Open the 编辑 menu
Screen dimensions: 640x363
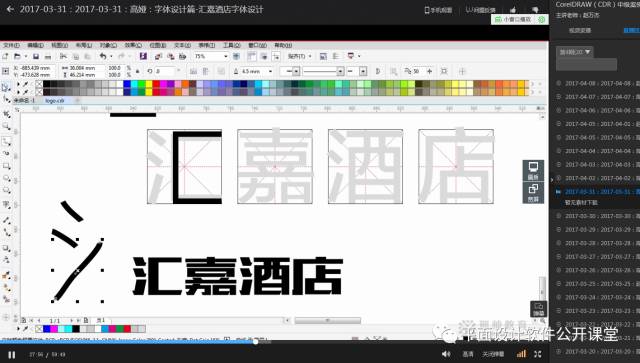(36, 45)
